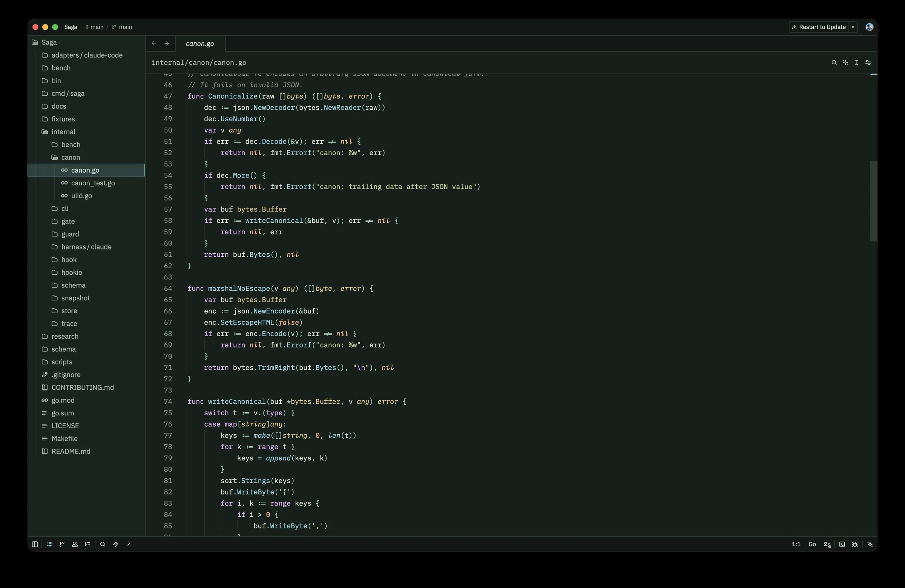Click line number 64 in the gutter
The image size is (905, 588).
(x=168, y=288)
